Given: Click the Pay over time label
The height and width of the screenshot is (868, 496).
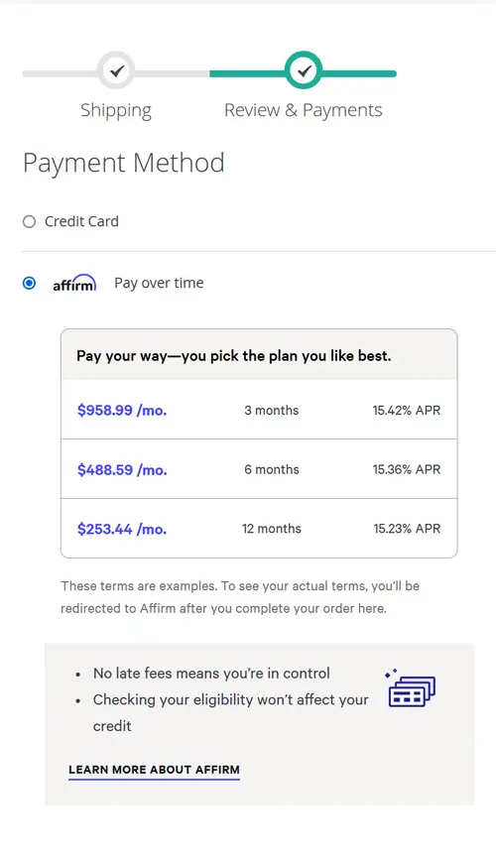Looking at the screenshot, I should click(x=159, y=283).
